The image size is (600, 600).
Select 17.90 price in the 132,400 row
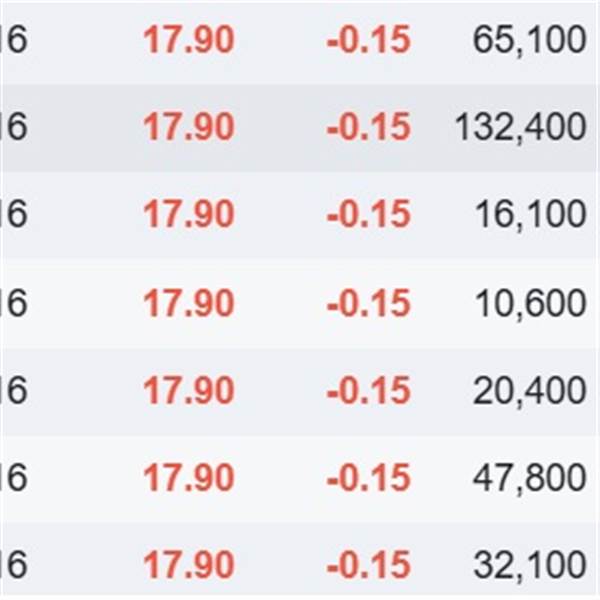189,127
